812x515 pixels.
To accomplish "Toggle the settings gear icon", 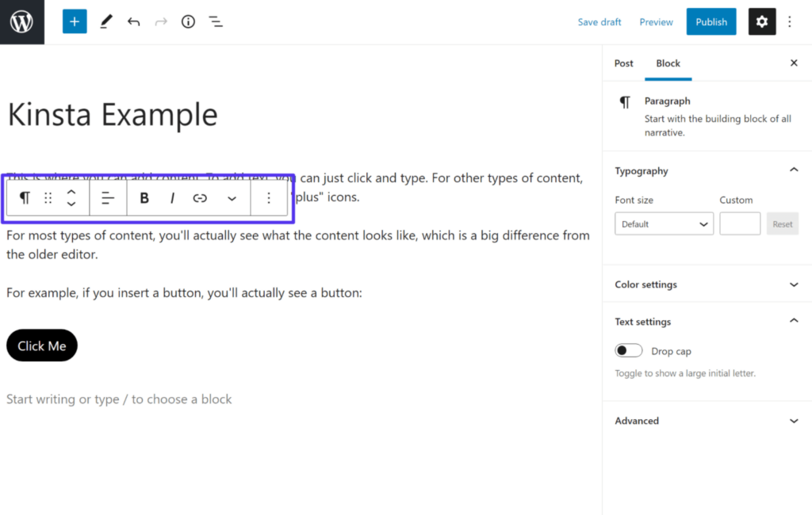I will (x=761, y=22).
